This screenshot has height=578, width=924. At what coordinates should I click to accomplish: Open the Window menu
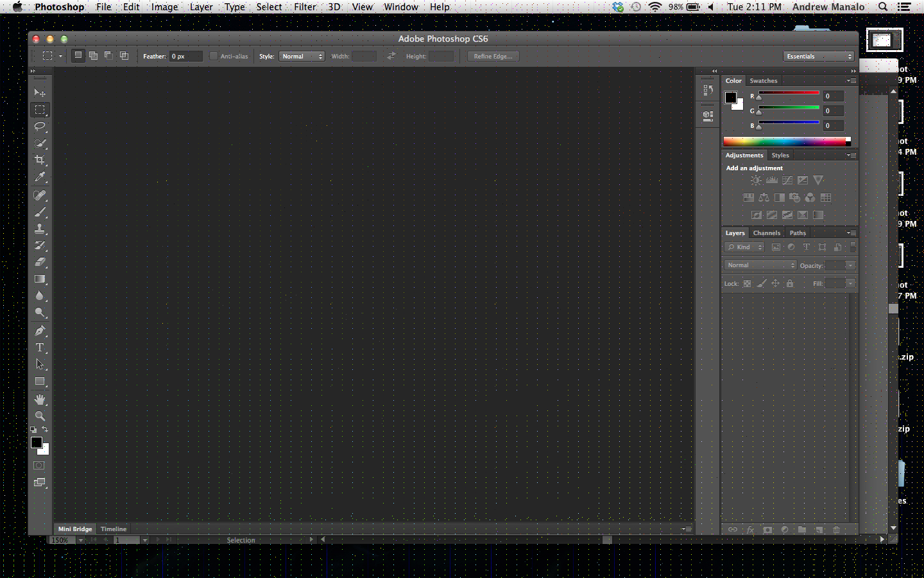tap(401, 7)
